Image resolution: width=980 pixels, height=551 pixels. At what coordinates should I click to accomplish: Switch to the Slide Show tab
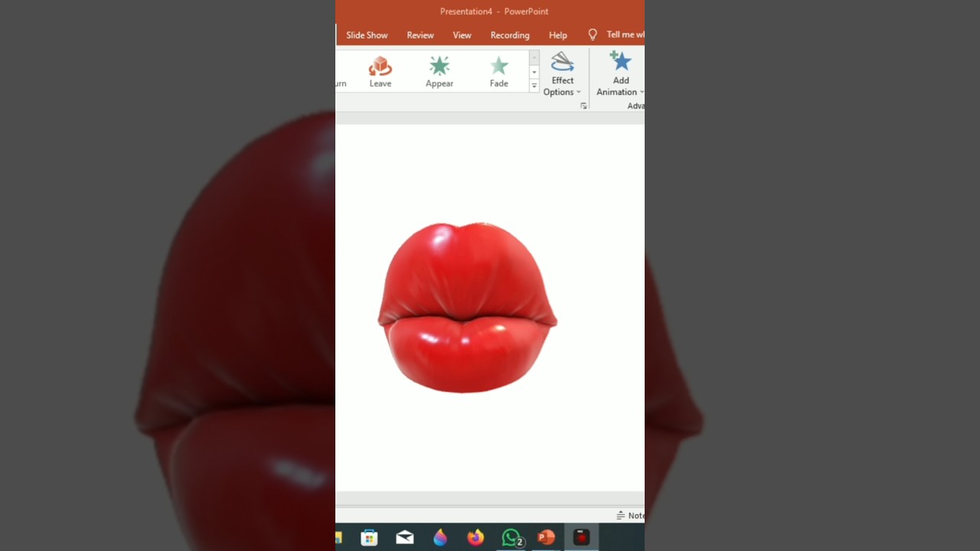[x=367, y=35]
